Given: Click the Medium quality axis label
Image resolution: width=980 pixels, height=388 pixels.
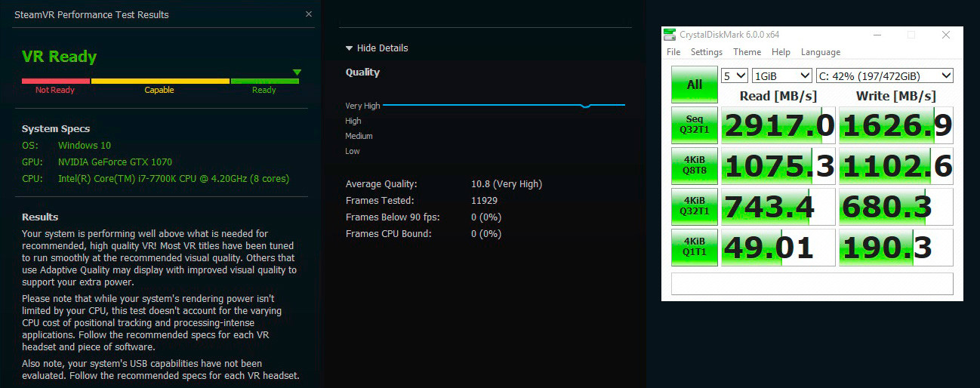Looking at the screenshot, I should (x=359, y=136).
